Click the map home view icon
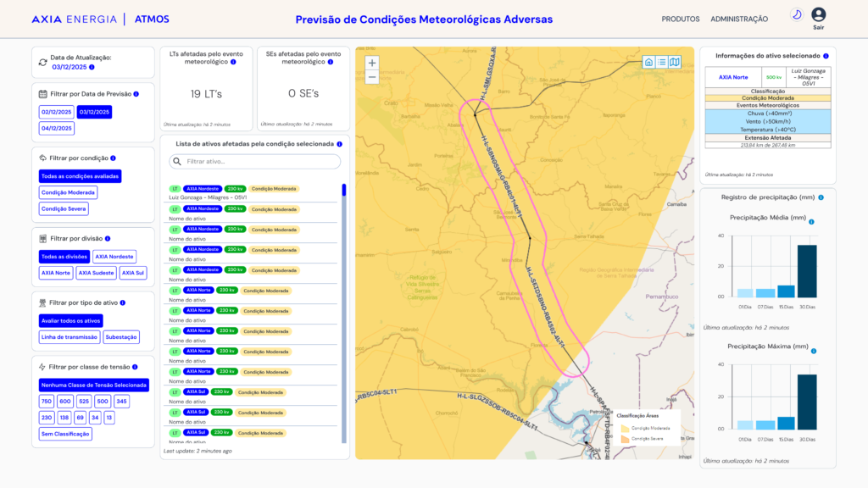Screen dimensions: 868x488 tap(648, 62)
